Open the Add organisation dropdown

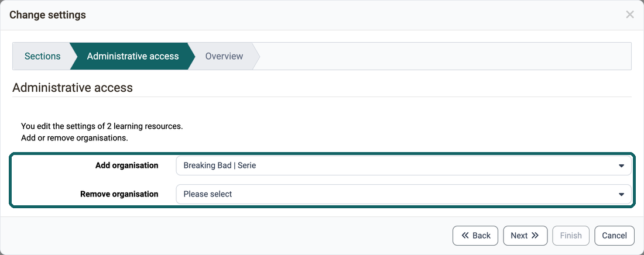(404, 166)
